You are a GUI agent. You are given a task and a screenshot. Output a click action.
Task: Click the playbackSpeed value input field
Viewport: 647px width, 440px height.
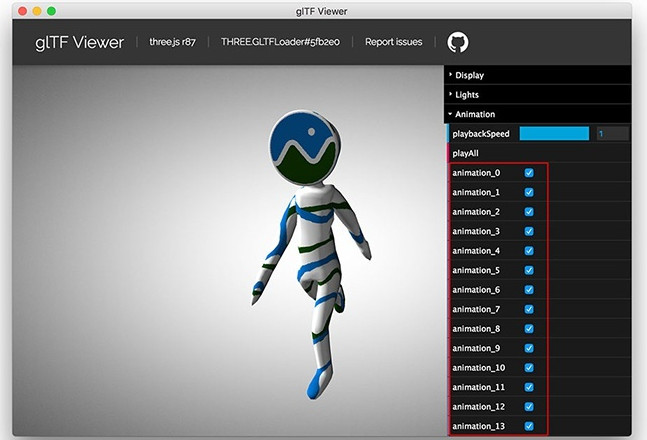(x=611, y=133)
